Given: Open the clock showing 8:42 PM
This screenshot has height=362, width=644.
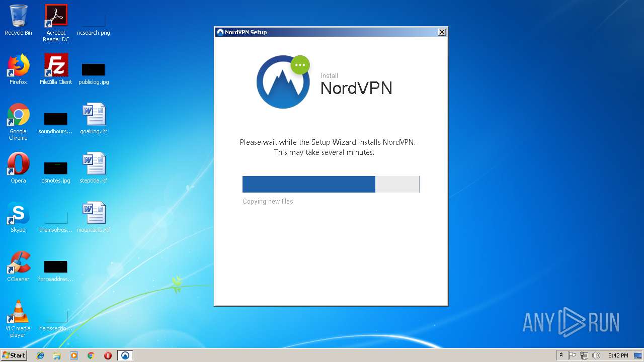Looking at the screenshot, I should [x=618, y=355].
